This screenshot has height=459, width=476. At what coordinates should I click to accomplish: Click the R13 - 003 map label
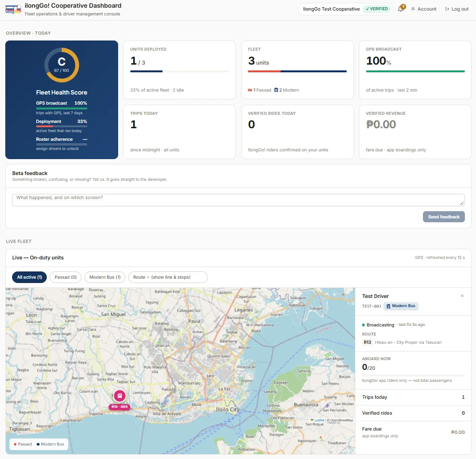click(119, 407)
